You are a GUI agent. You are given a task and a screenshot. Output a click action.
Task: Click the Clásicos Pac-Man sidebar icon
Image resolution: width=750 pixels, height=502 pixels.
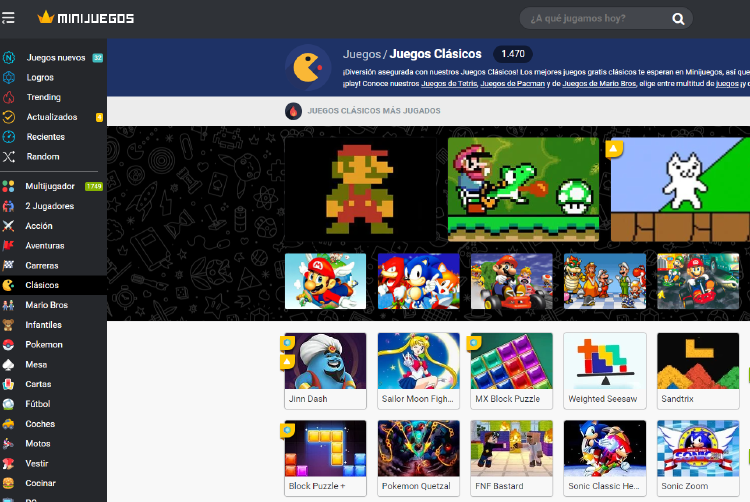[x=9, y=285]
